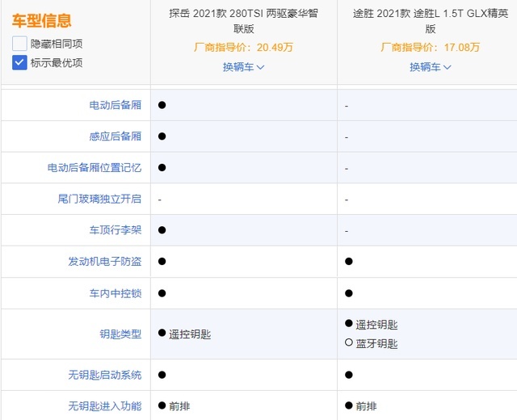
Task: Select the 厂商指导价 17.08万 price text
Action: click(x=431, y=48)
